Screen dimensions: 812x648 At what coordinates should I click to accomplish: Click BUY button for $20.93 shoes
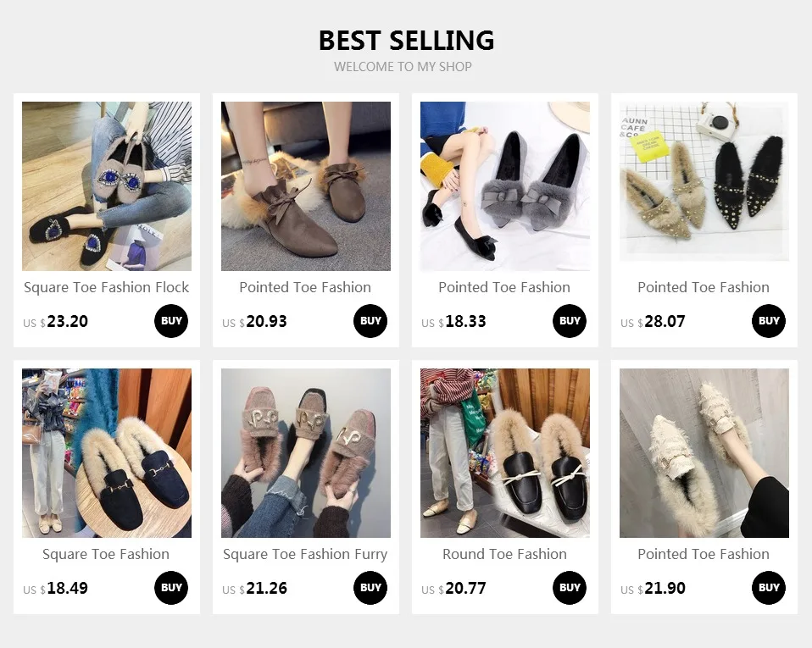tap(370, 321)
